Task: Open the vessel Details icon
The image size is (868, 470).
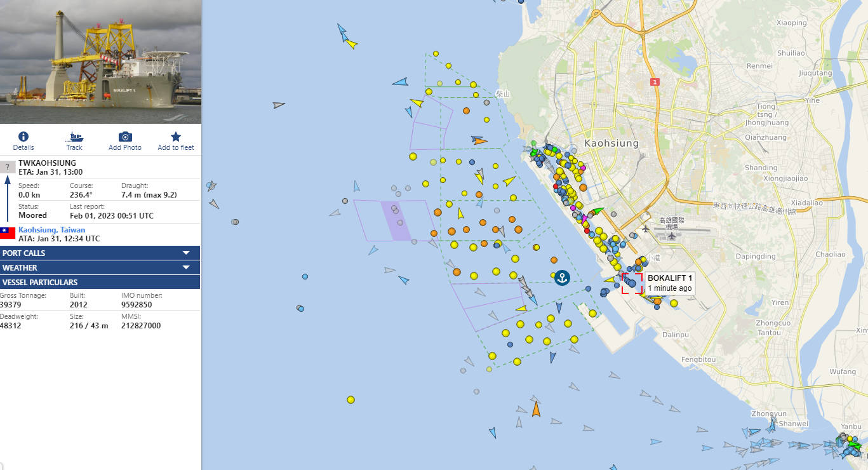Action: pyautogui.click(x=23, y=137)
